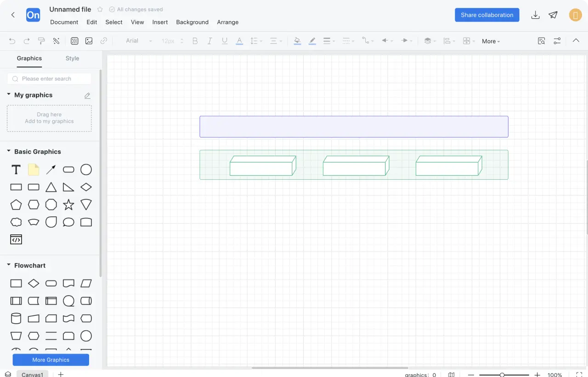Pick the star shape from Basic Graphics

pos(68,205)
